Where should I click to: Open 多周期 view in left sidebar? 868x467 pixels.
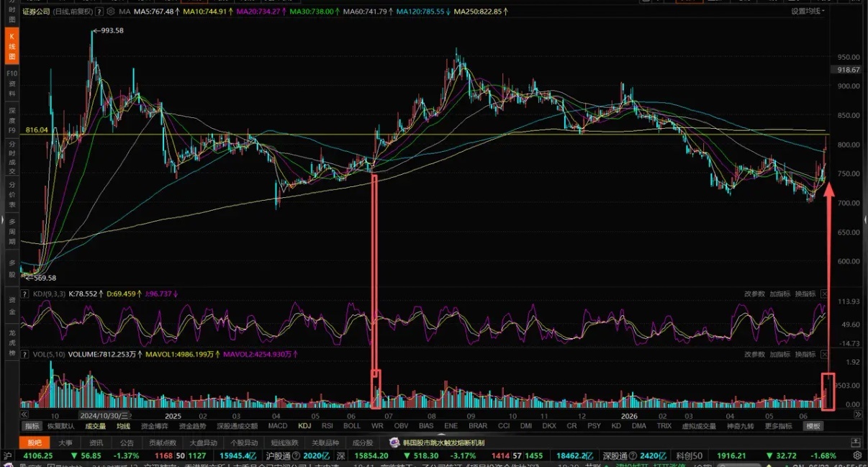(12, 232)
